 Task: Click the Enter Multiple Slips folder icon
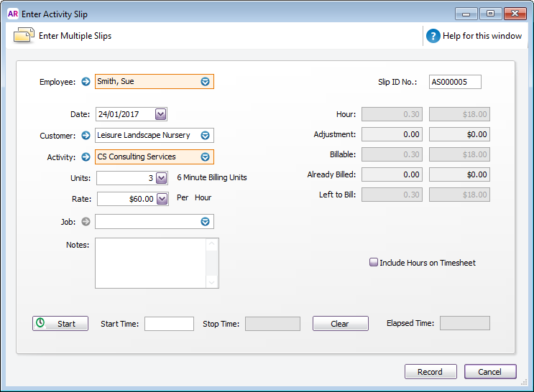24,35
